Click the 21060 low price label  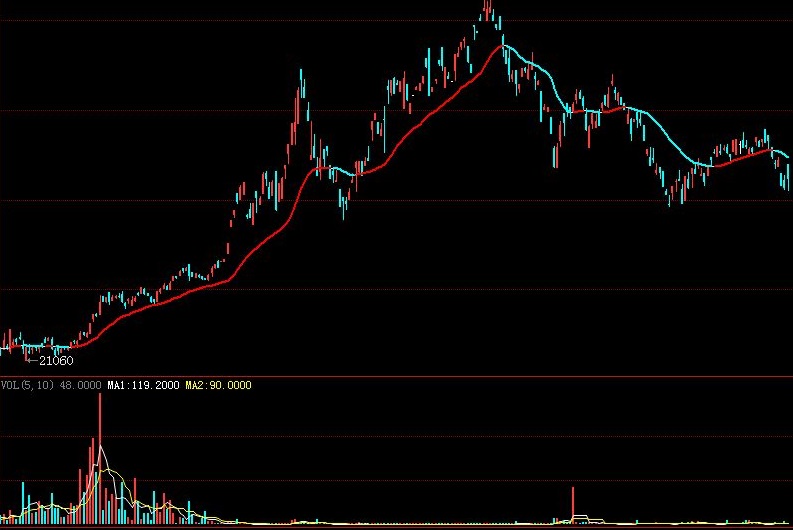click(56, 361)
